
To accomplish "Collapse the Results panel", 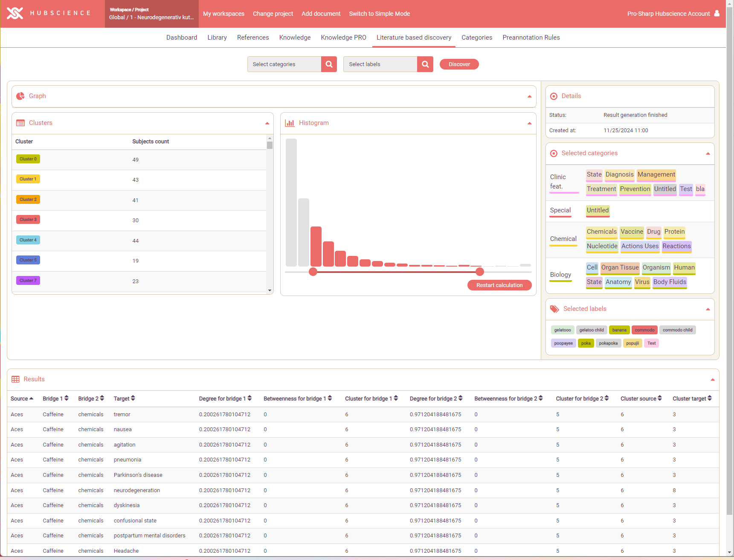I will click(712, 380).
